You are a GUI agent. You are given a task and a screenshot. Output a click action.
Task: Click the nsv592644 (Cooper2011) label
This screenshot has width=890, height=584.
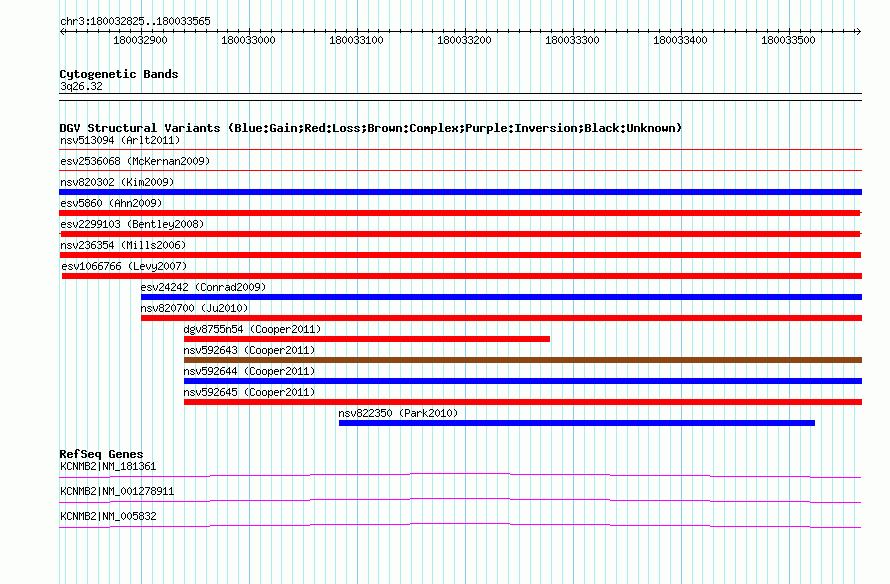pos(249,371)
